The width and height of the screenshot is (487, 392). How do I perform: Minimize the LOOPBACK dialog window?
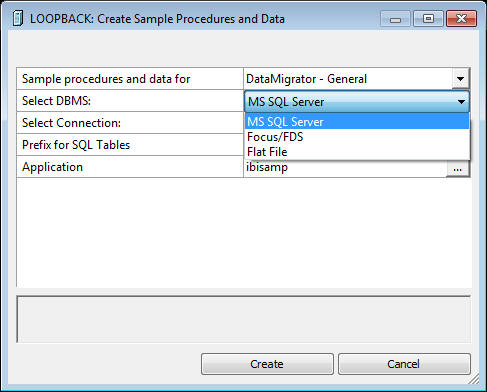click(x=395, y=19)
